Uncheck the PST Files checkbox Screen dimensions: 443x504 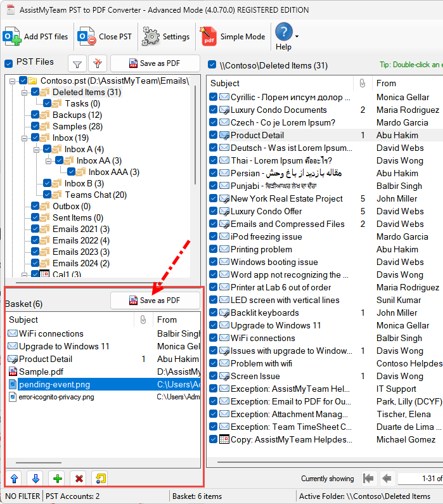8,63
